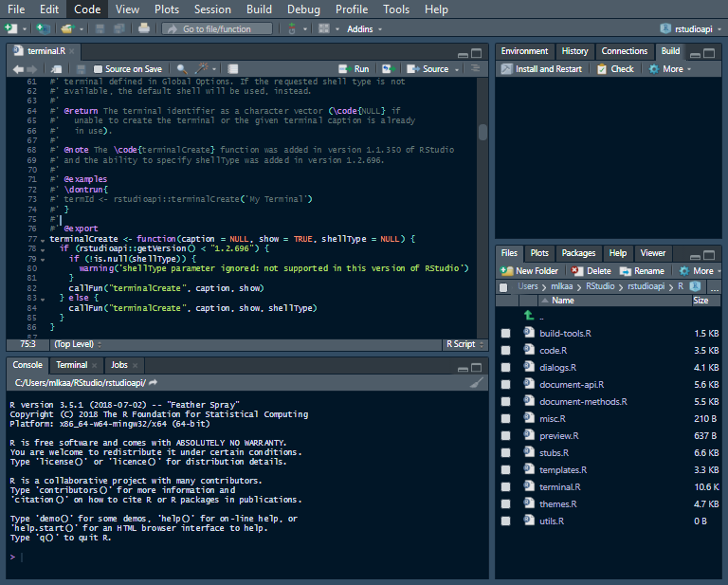Screen dimensions: 728x585
Task: Tick the checkbox beside themes.R
Action: click(x=505, y=504)
